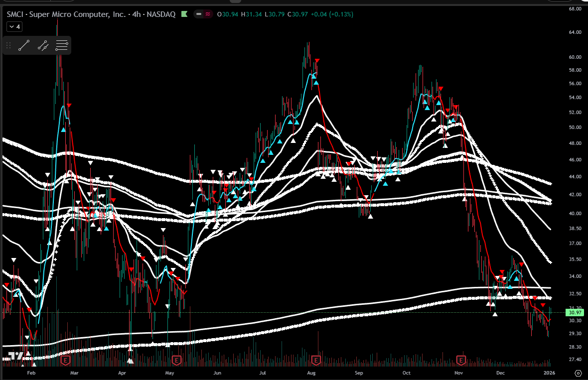Click the change value +0.04 (+0.13%)
588x380 pixels.
pos(332,14)
